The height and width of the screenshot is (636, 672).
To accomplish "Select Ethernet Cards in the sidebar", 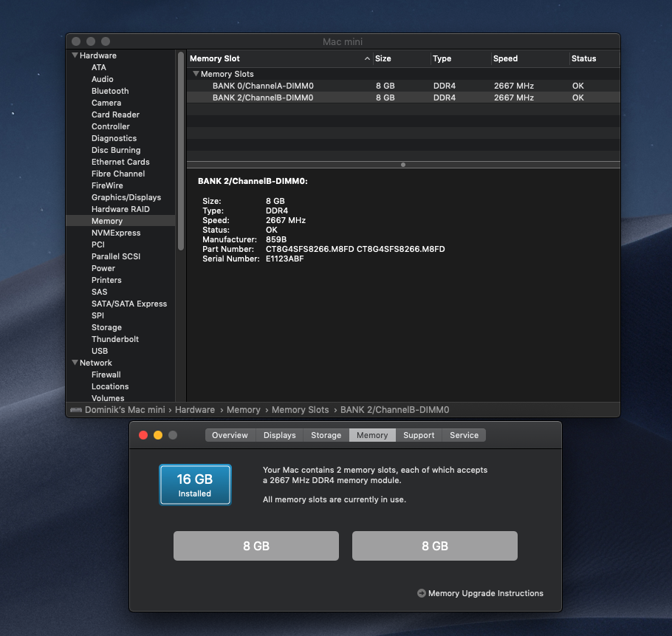I will [120, 162].
